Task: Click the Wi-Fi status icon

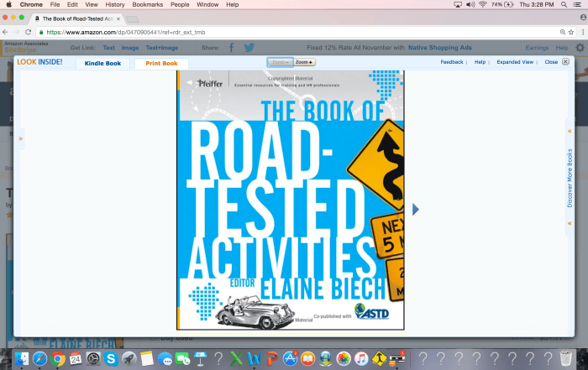Action: click(483, 4)
